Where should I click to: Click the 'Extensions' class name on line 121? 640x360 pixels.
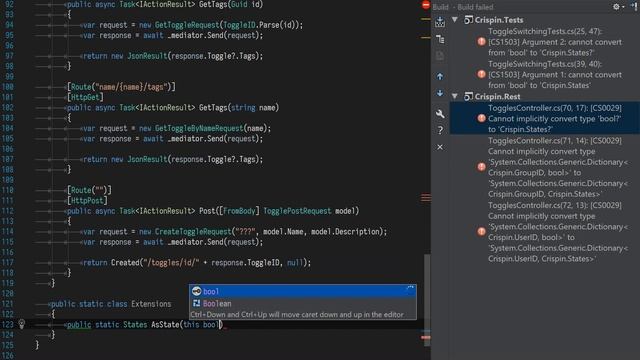pyautogui.click(x=151, y=304)
